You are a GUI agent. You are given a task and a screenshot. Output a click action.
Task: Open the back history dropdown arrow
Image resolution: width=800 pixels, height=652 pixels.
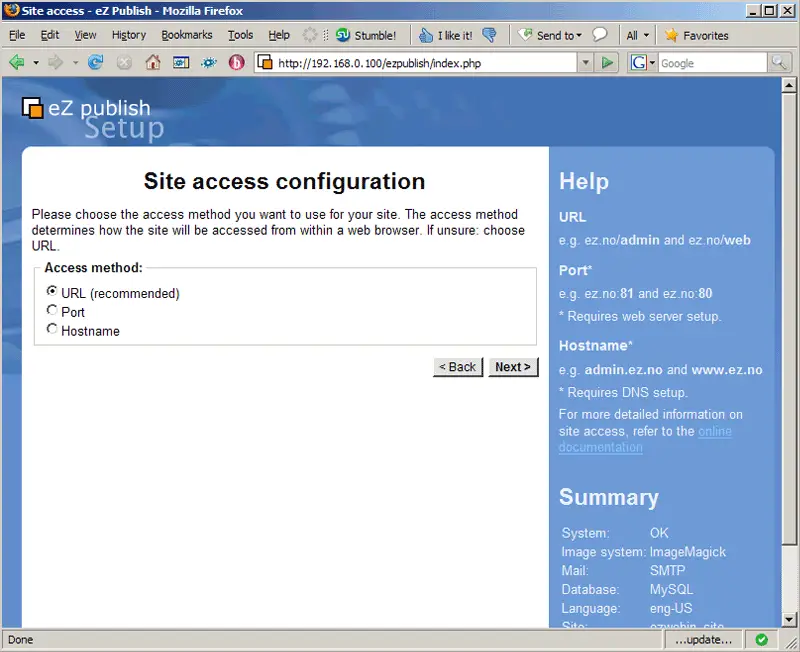click(x=36, y=63)
